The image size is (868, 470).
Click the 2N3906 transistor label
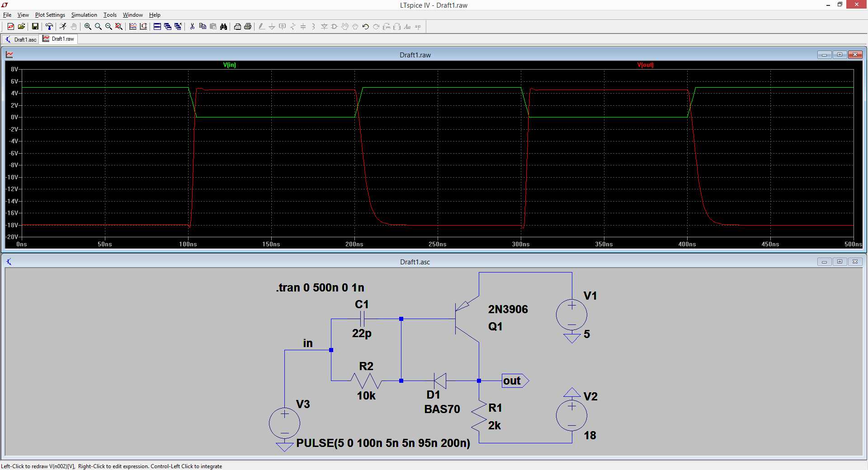coord(508,310)
